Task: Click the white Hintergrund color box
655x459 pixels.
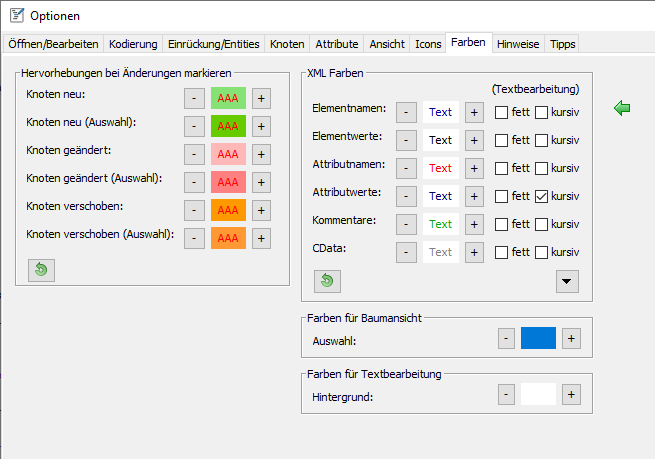Action: point(538,394)
